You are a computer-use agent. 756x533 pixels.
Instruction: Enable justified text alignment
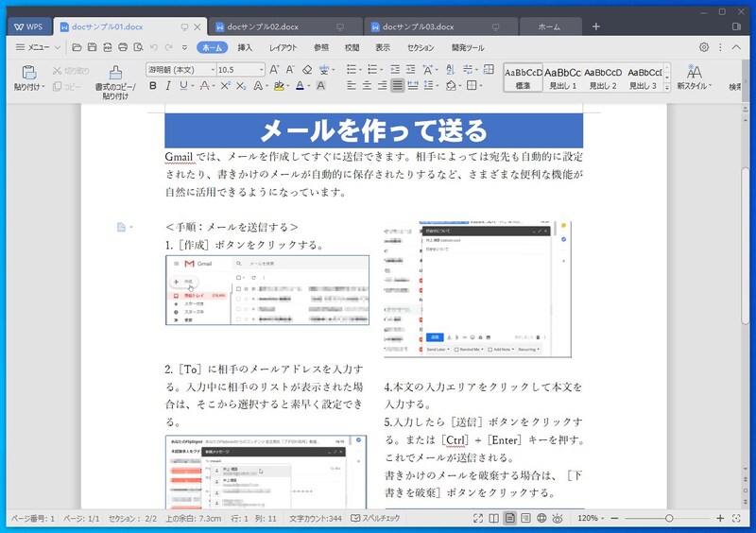[x=398, y=86]
